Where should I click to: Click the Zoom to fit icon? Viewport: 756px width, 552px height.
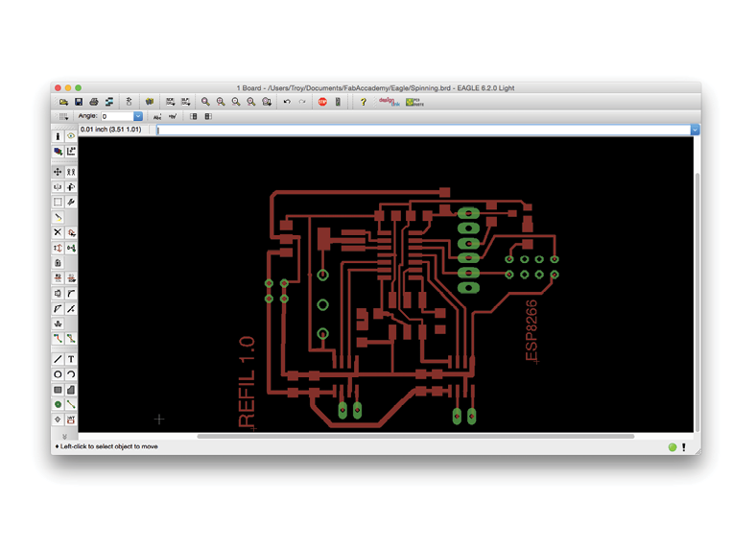[205, 102]
